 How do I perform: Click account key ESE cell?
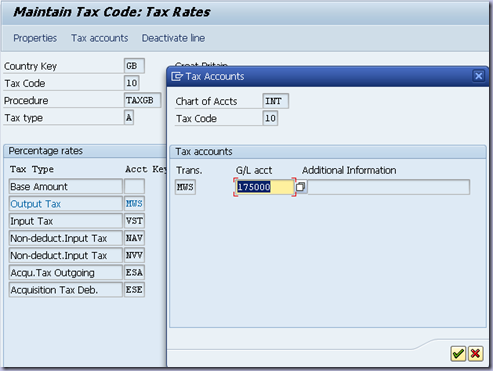coord(134,290)
